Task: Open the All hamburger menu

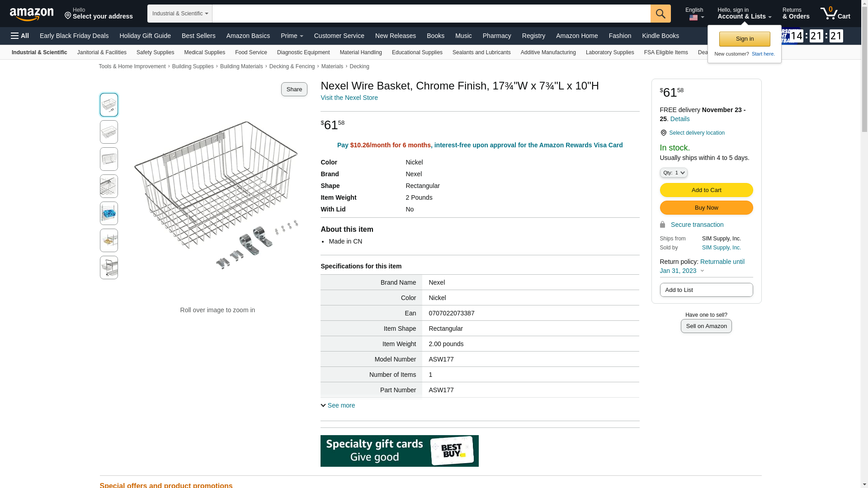Action: (x=20, y=36)
